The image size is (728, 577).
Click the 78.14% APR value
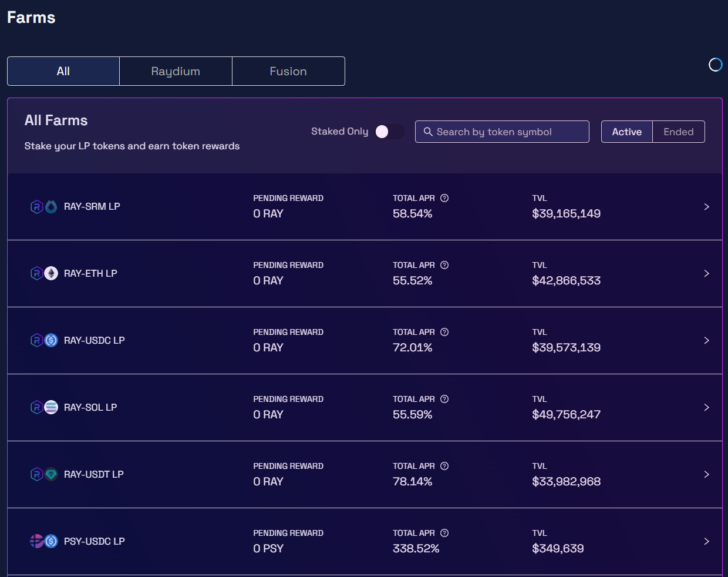[413, 482]
